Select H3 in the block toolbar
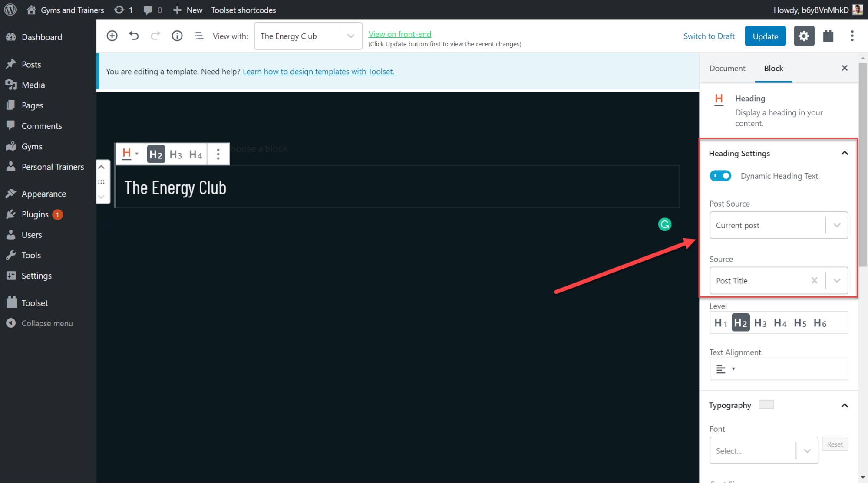This screenshot has width=868, height=483. point(175,154)
